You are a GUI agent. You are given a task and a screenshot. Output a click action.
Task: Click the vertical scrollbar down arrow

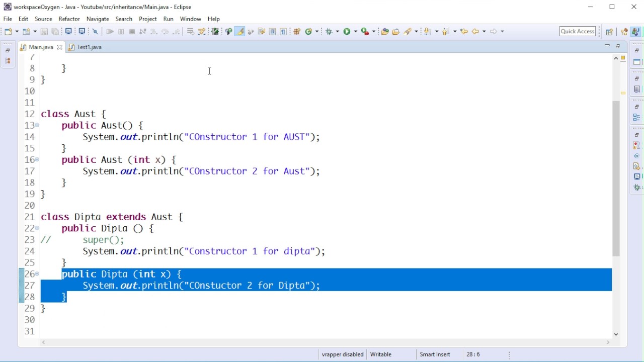click(616, 334)
